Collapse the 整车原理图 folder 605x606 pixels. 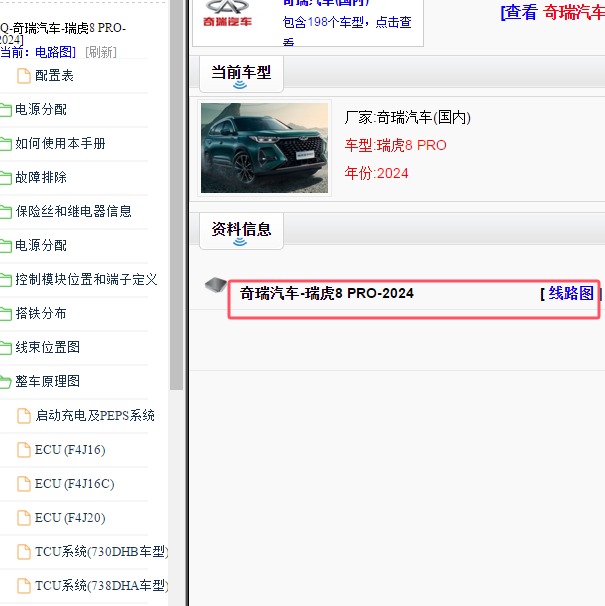tap(47, 381)
